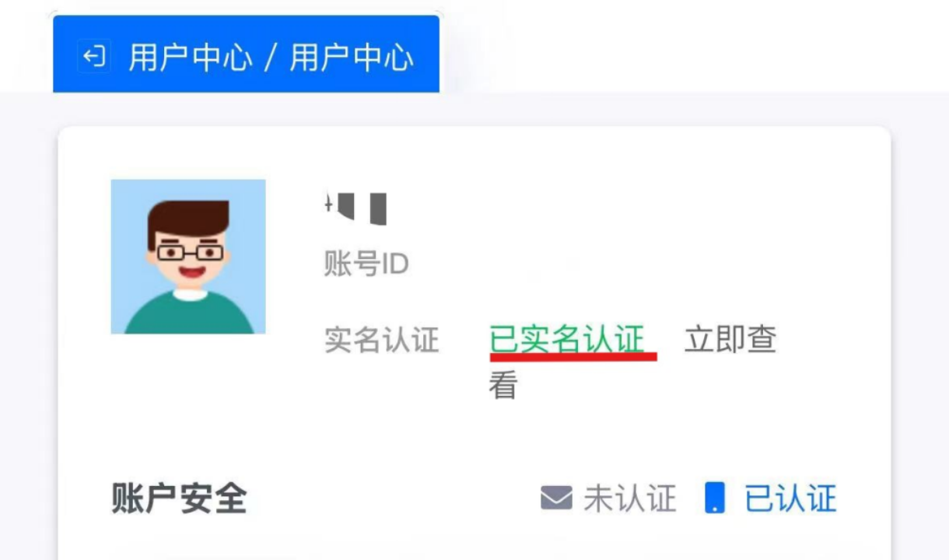Click the 账户安全 section heading
The width and height of the screenshot is (949, 560).
(x=179, y=499)
